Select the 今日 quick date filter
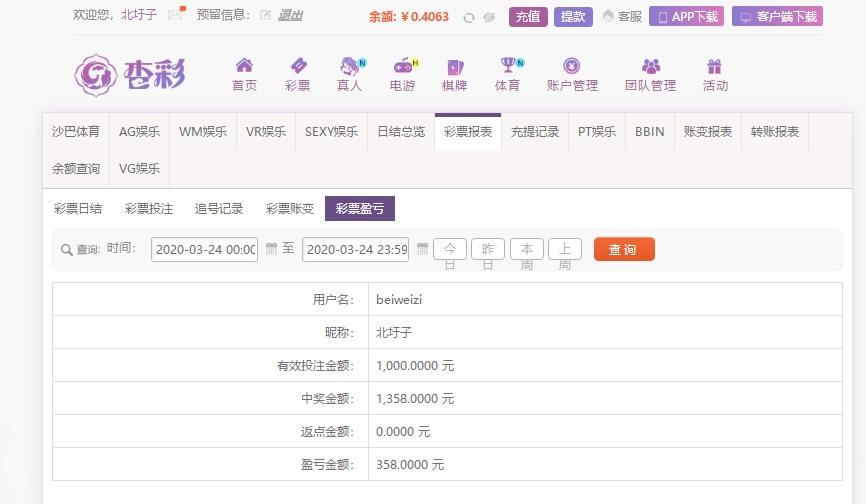The height and width of the screenshot is (504, 866). point(450,250)
